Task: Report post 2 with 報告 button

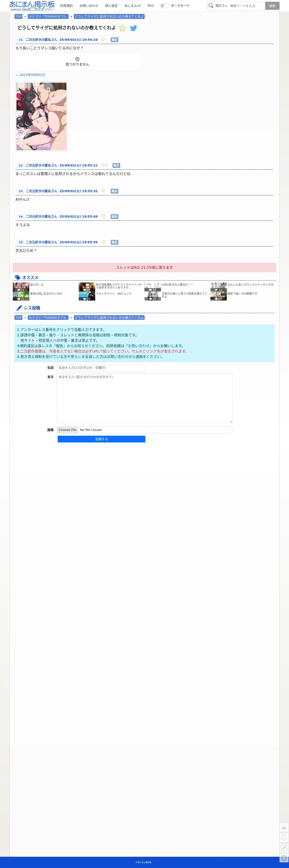Action: [116, 165]
